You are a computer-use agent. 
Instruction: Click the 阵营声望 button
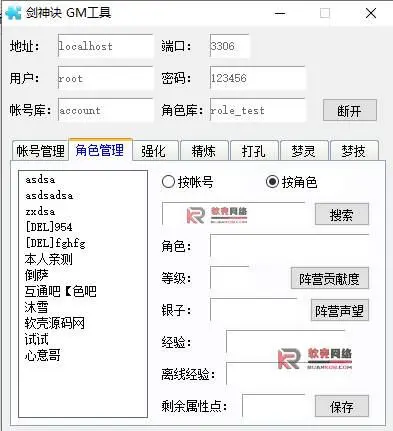[x=340, y=310]
